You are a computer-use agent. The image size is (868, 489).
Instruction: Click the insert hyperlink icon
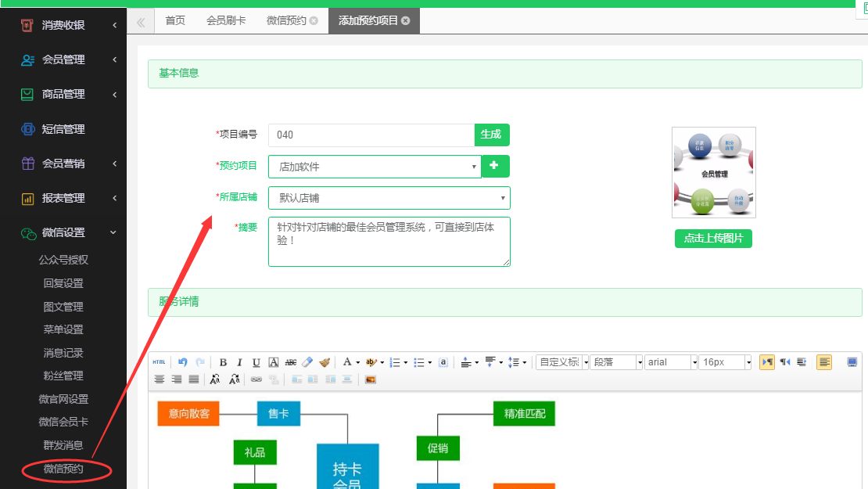point(256,380)
